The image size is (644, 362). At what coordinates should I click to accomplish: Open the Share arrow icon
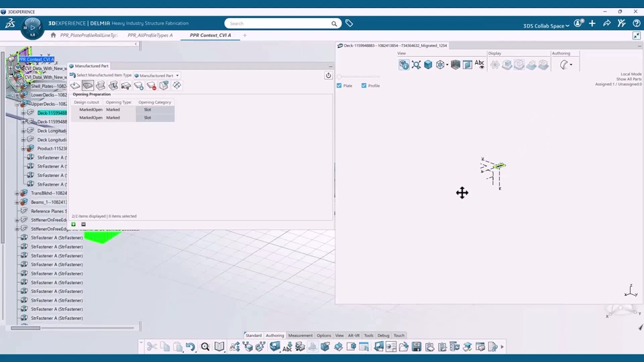click(x=607, y=23)
